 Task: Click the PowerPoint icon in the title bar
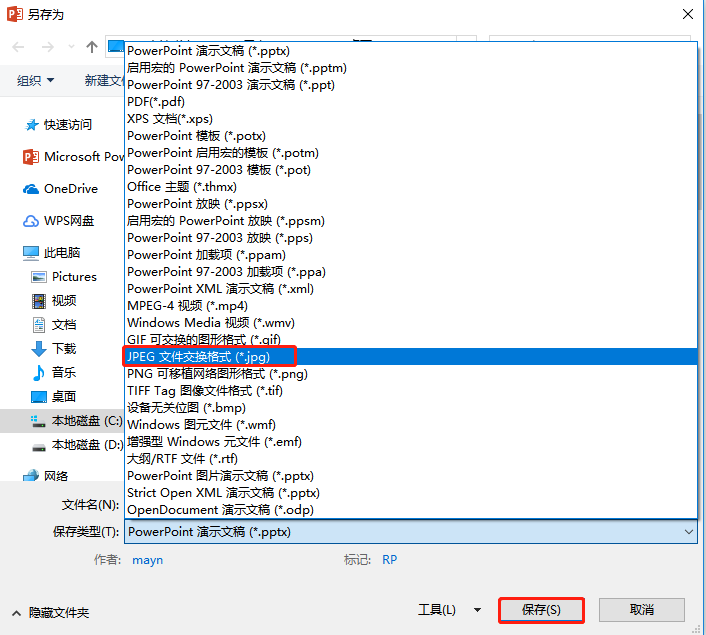pos(14,14)
